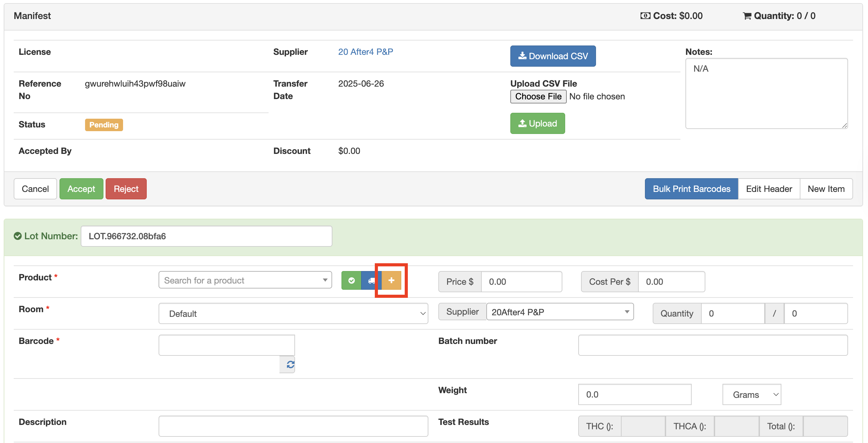
Task: Download the manifest CSV
Action: click(553, 56)
